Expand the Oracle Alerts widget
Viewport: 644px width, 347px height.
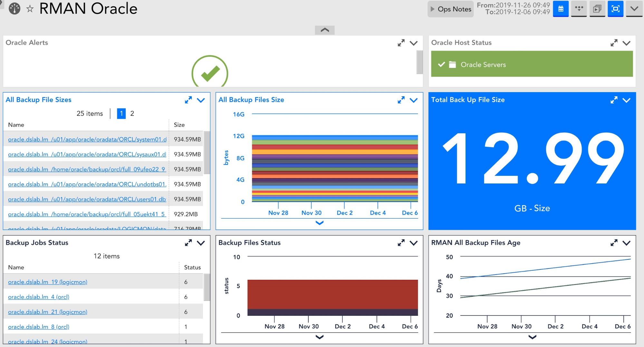click(401, 43)
